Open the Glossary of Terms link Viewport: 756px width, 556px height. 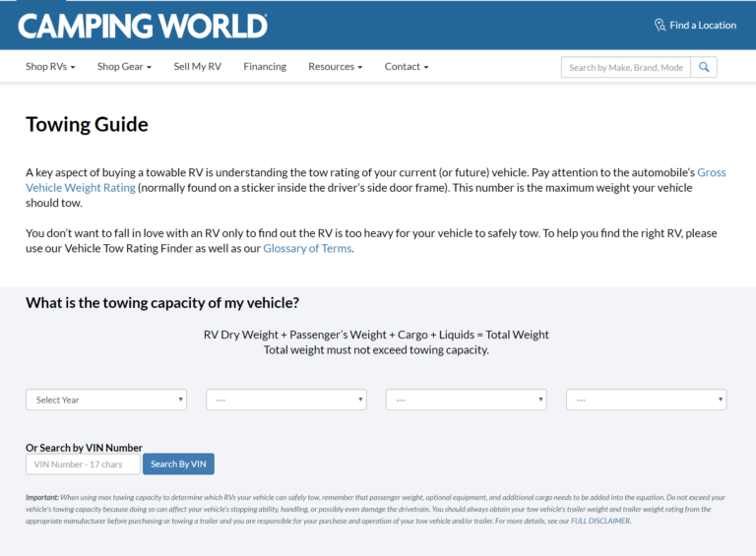[307, 249]
